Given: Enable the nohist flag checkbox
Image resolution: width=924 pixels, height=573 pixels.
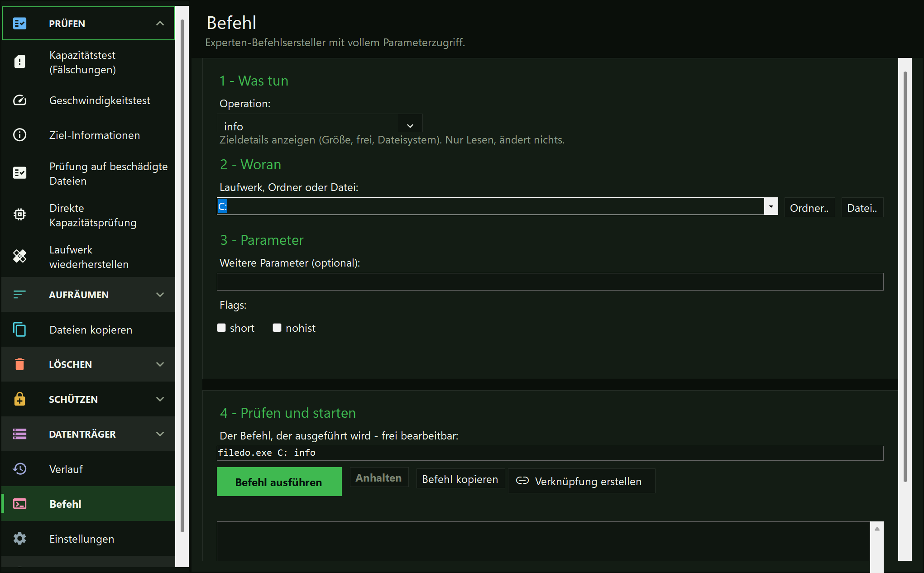Looking at the screenshot, I should pyautogui.click(x=277, y=328).
